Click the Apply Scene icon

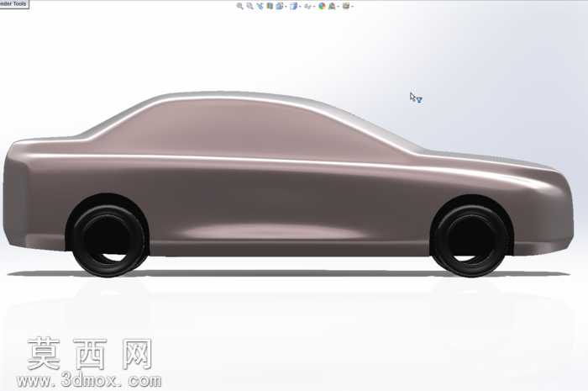click(332, 6)
